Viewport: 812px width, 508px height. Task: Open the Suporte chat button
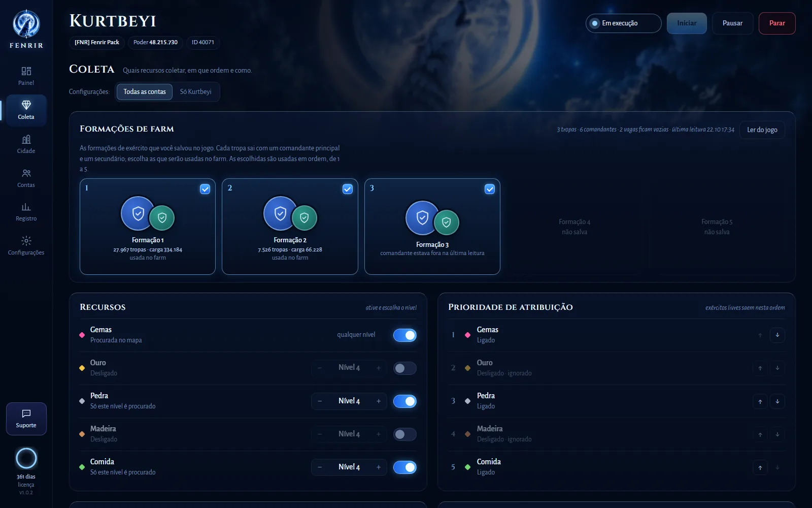pyautogui.click(x=26, y=419)
